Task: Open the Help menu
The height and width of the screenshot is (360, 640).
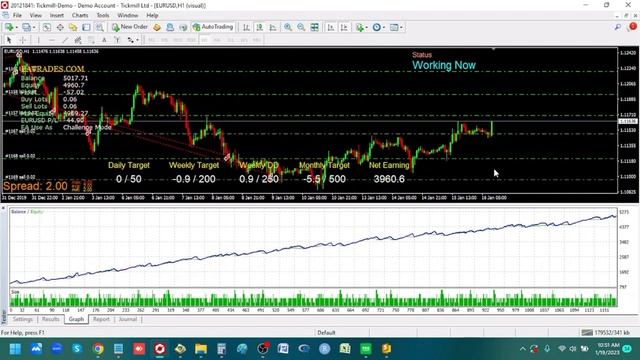Action: [x=152, y=15]
